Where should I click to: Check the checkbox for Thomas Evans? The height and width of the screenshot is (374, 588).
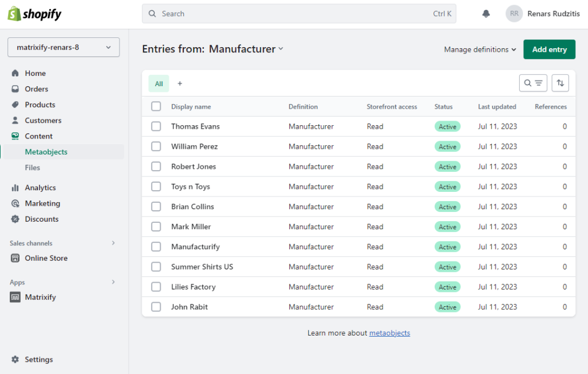point(156,126)
